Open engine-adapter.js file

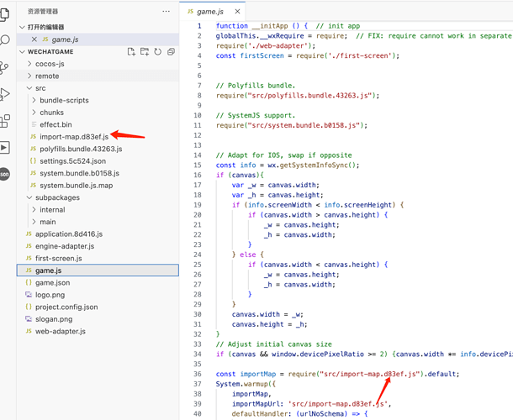click(x=65, y=246)
